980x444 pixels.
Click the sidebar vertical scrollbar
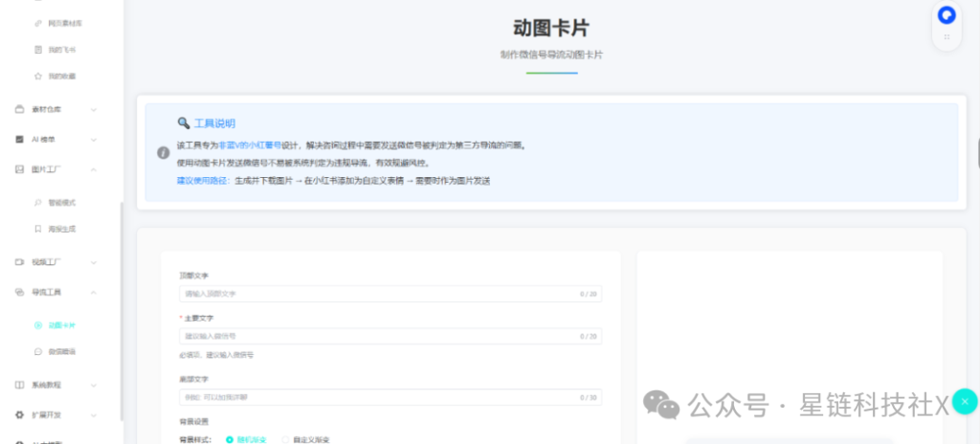pos(122,311)
